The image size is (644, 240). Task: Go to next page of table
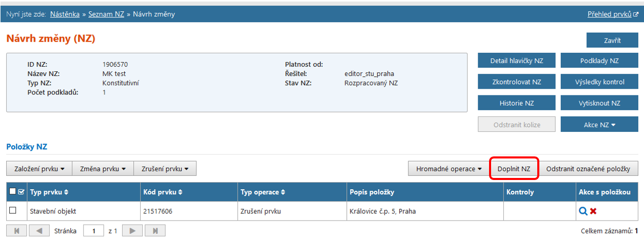[132, 231]
